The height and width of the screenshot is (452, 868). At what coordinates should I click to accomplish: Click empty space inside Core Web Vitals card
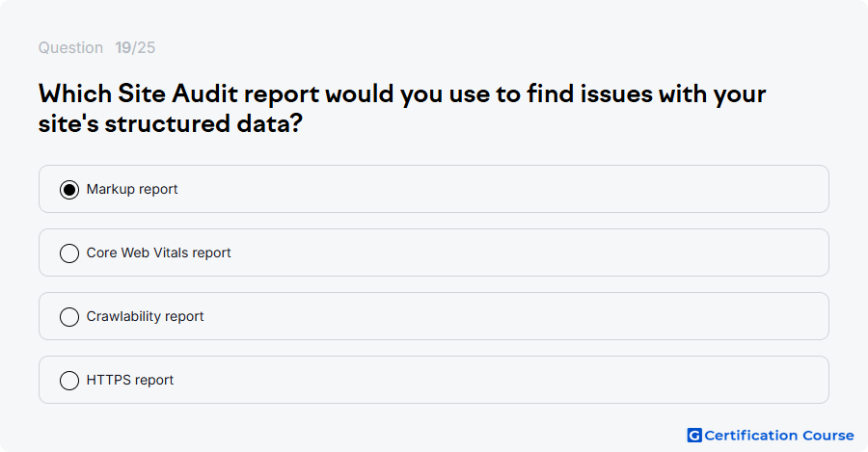[x=526, y=253]
